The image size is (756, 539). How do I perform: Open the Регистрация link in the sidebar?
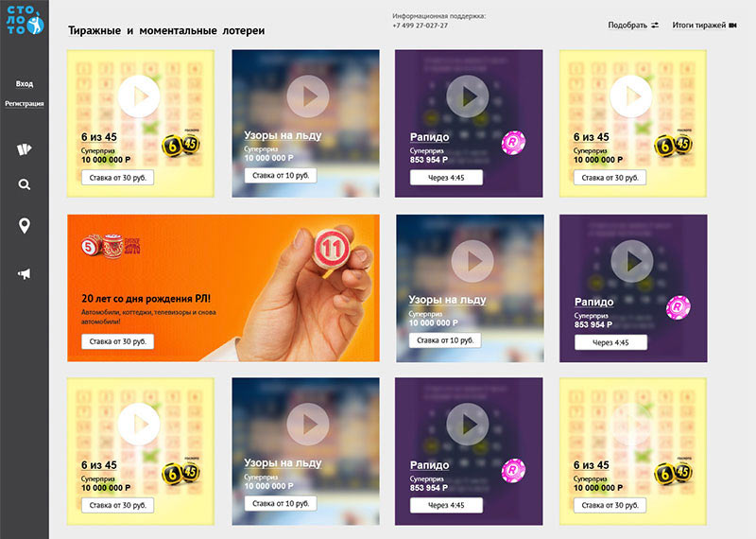tap(25, 104)
